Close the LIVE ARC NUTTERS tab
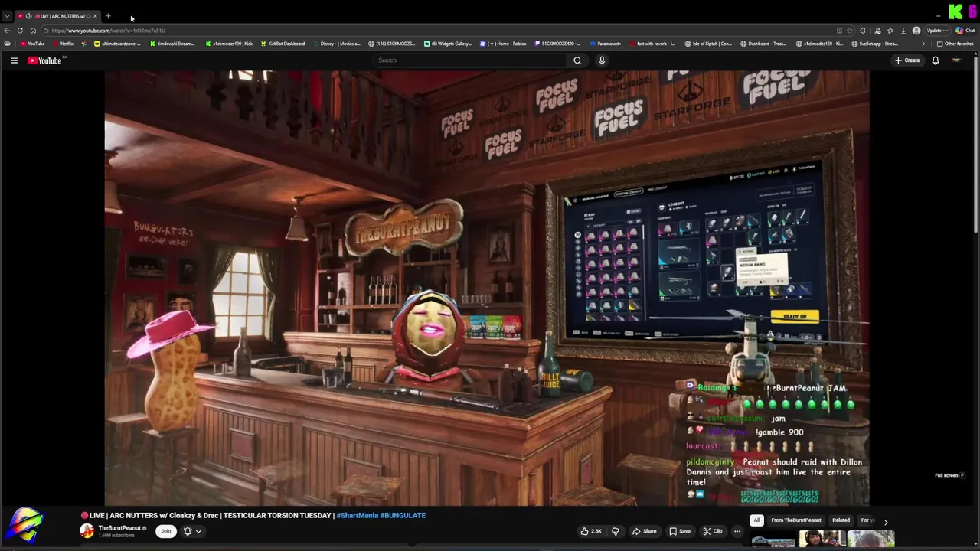This screenshot has width=980, height=551. coord(96,16)
